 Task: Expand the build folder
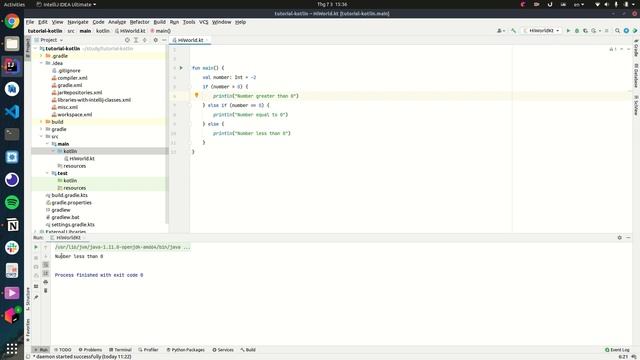tap(41, 122)
